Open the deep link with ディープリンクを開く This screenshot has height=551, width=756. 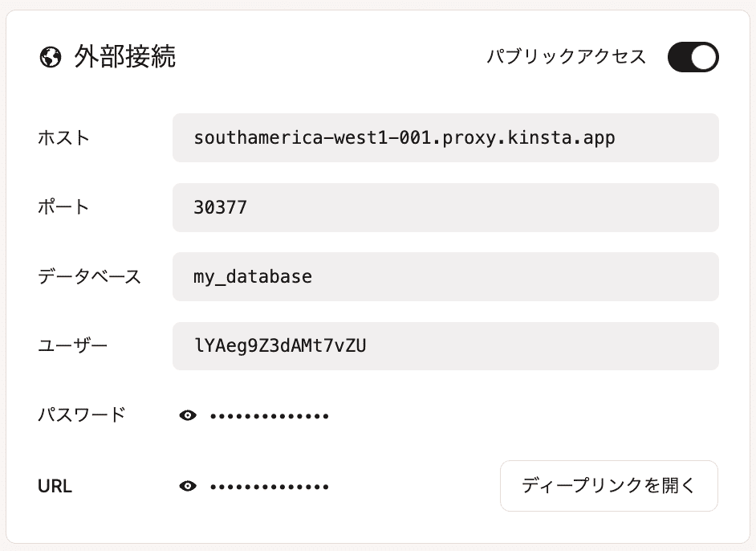608,486
